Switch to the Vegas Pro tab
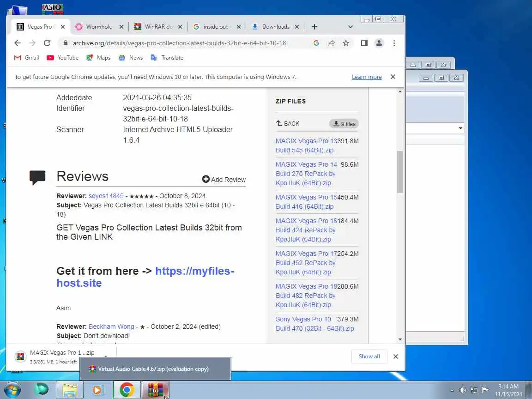 (x=41, y=27)
